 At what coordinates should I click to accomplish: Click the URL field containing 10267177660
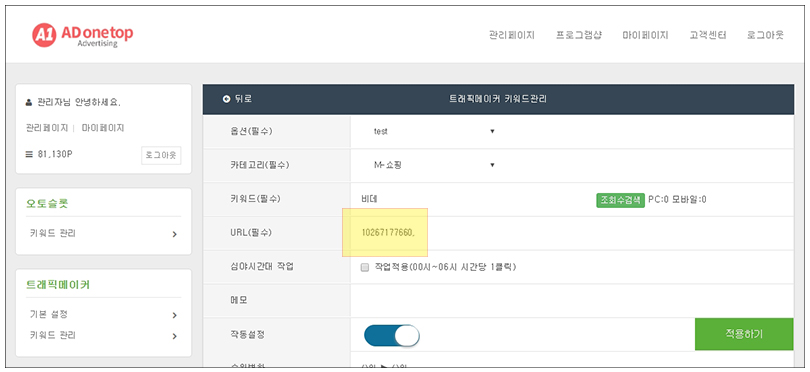point(571,233)
